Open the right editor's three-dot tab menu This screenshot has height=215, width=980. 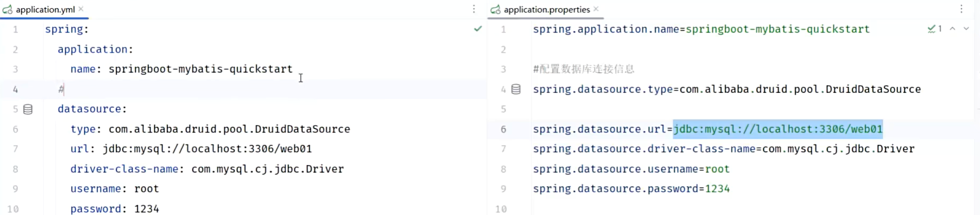click(961, 9)
